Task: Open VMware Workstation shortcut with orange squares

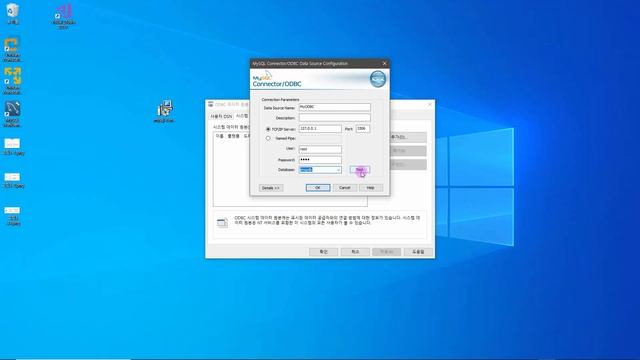Action: pyautogui.click(x=13, y=49)
